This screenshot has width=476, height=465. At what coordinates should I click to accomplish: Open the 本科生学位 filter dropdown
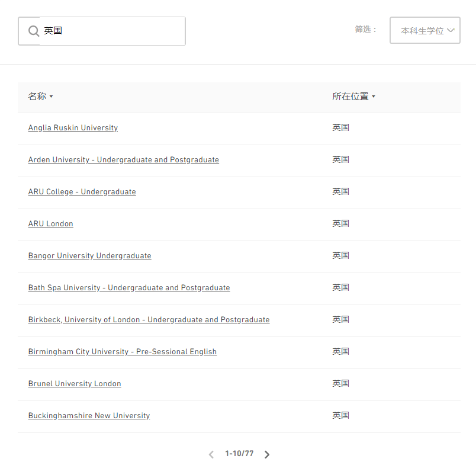tap(425, 30)
